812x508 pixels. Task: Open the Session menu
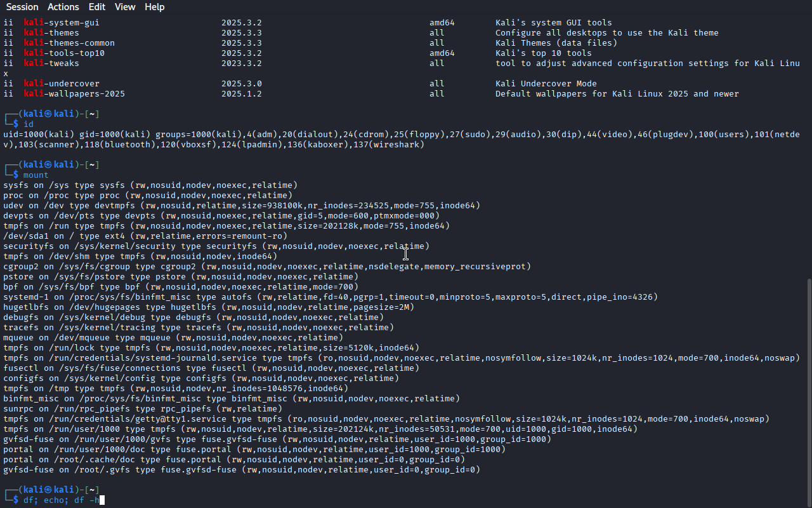point(22,7)
